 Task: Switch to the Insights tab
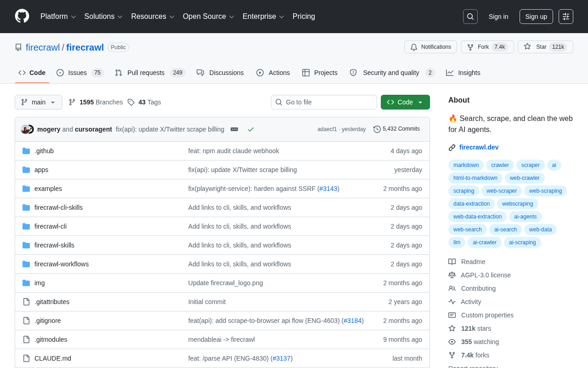point(463,73)
